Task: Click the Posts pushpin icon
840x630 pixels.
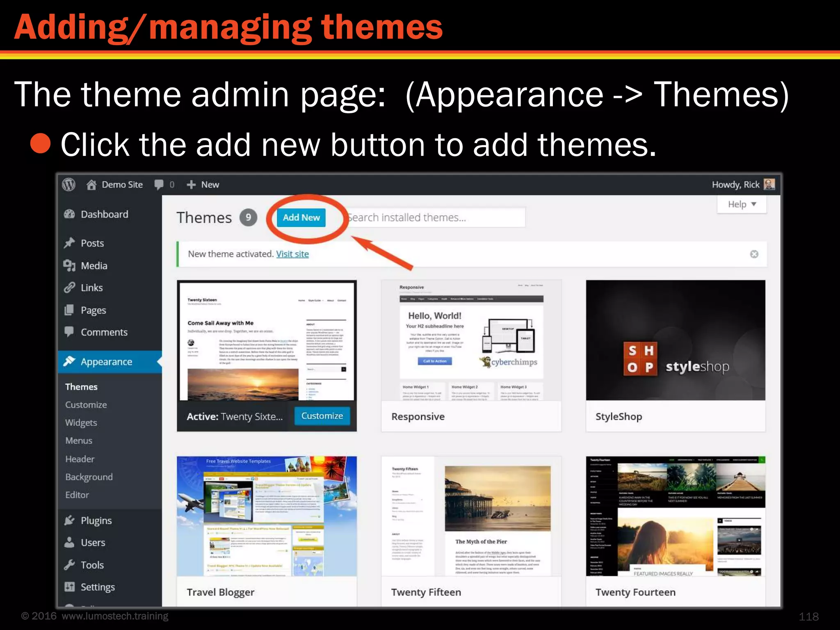Action: tap(69, 243)
